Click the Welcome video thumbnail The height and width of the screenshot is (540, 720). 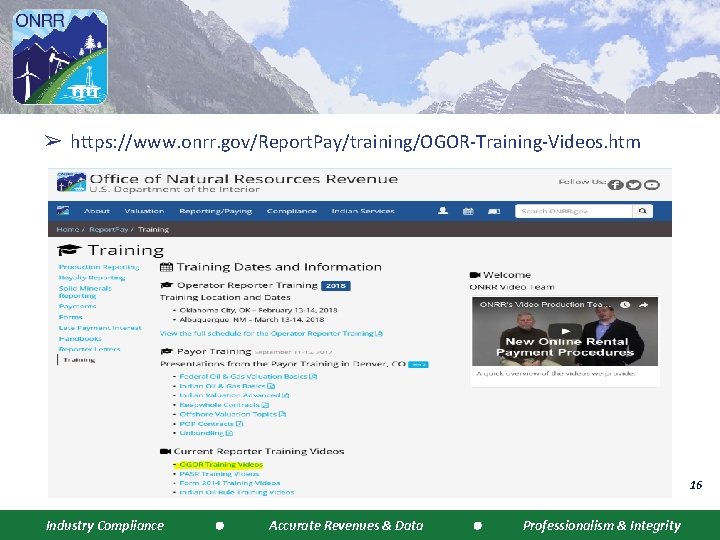click(x=565, y=332)
